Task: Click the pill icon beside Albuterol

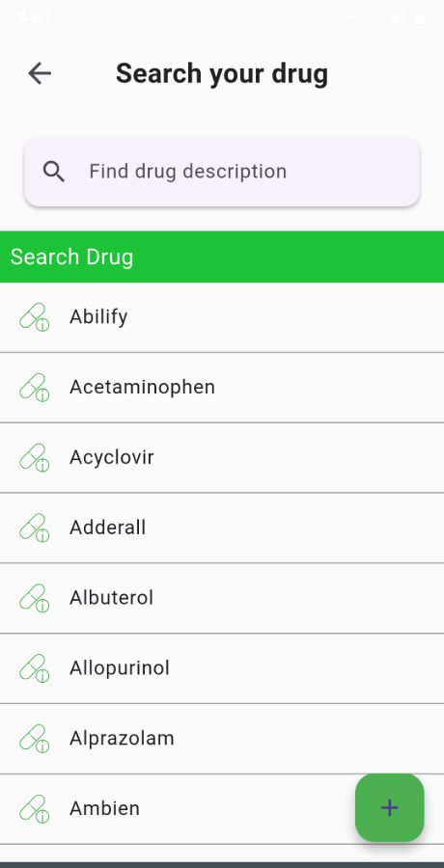Action: 35,598
